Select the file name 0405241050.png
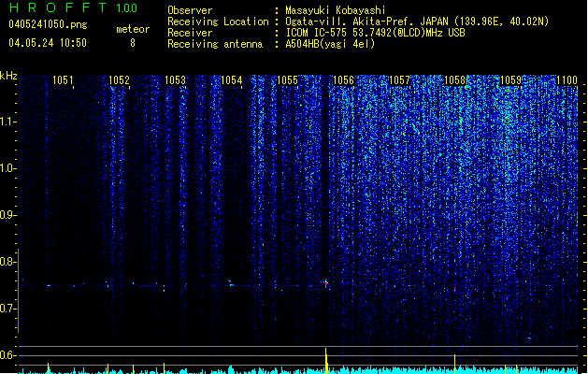 48,24
